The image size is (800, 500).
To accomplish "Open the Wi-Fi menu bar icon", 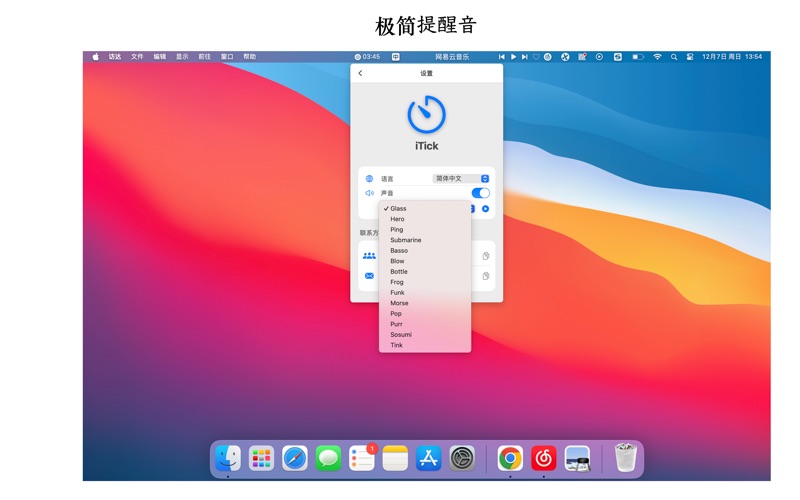I will [x=658, y=57].
